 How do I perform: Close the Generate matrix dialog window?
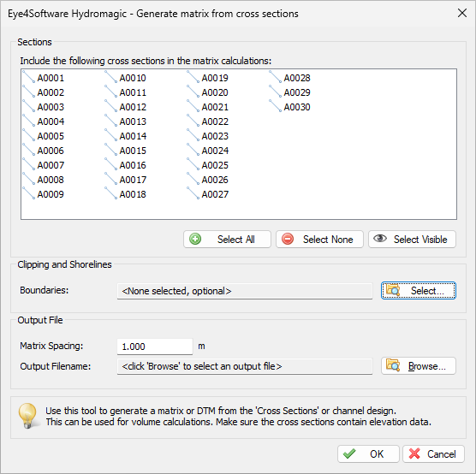pos(462,13)
